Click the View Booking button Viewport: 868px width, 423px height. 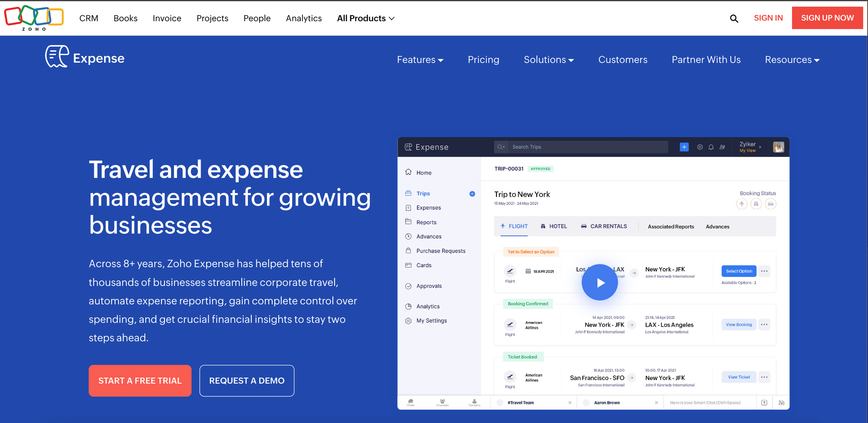click(x=739, y=325)
